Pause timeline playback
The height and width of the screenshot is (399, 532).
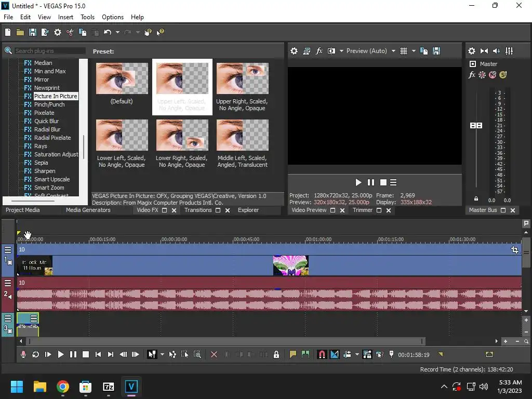tap(73, 354)
